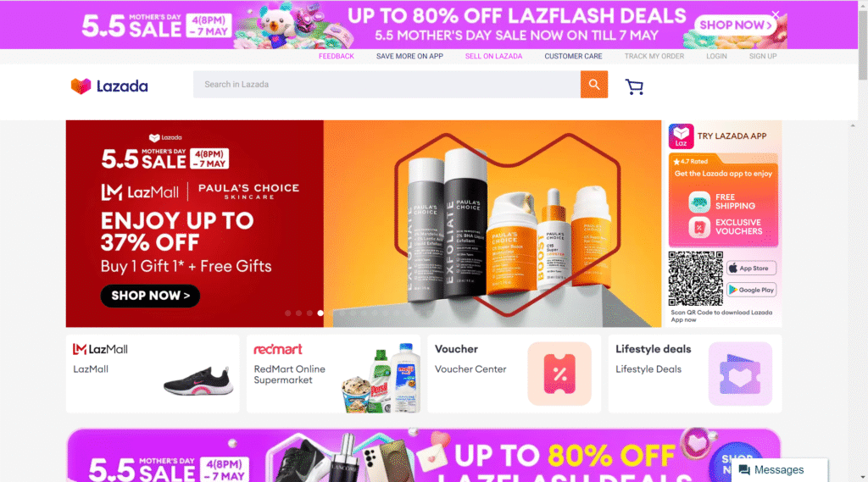Select the first carousel indicator dot
Viewport: 868px width, 482px height.
tap(288, 313)
